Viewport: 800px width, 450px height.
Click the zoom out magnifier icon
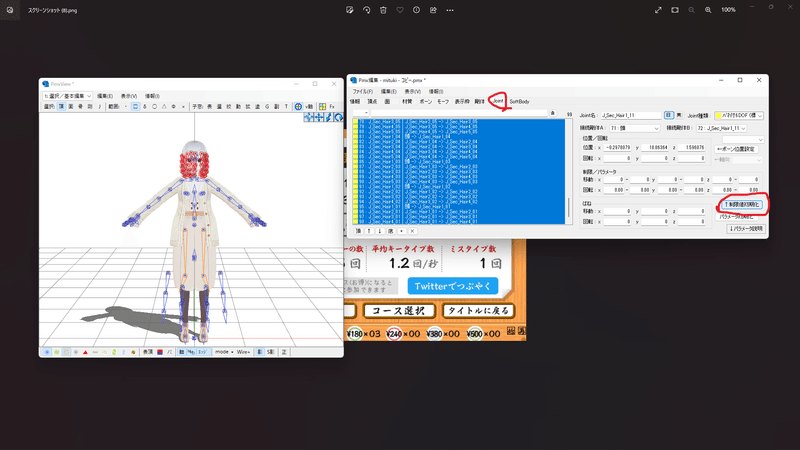click(x=691, y=10)
